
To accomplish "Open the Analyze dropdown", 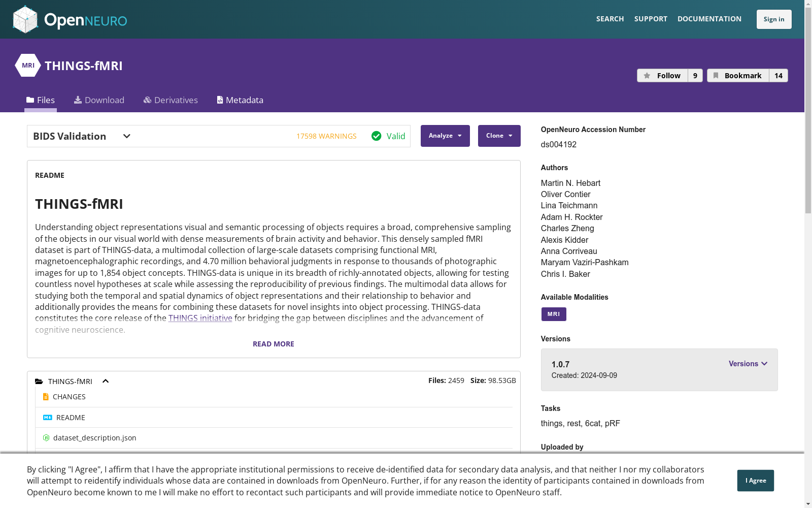I will [x=445, y=136].
